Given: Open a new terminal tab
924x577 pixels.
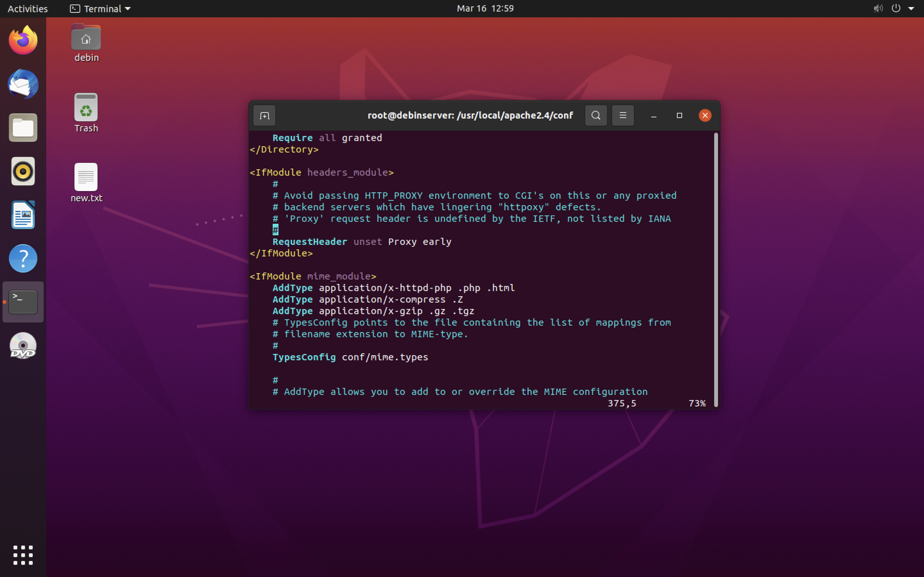Looking at the screenshot, I should pyautogui.click(x=264, y=115).
